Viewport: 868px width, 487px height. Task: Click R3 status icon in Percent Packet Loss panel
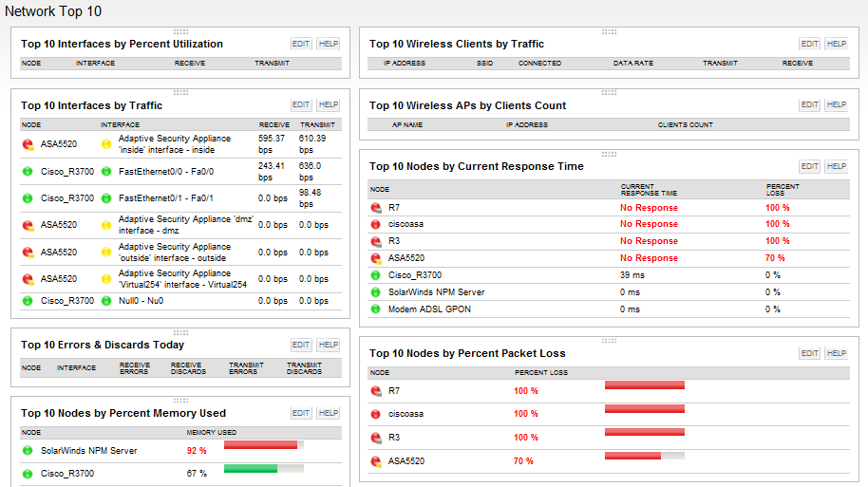(x=376, y=438)
